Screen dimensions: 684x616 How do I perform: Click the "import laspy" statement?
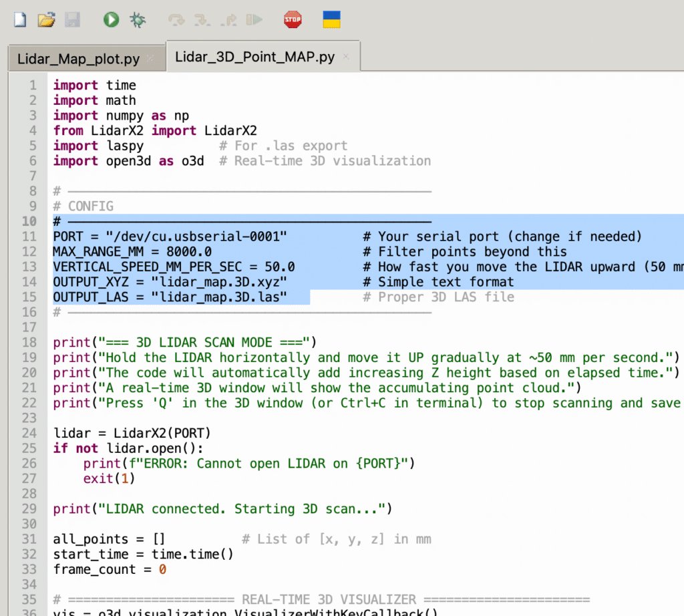[x=98, y=146]
